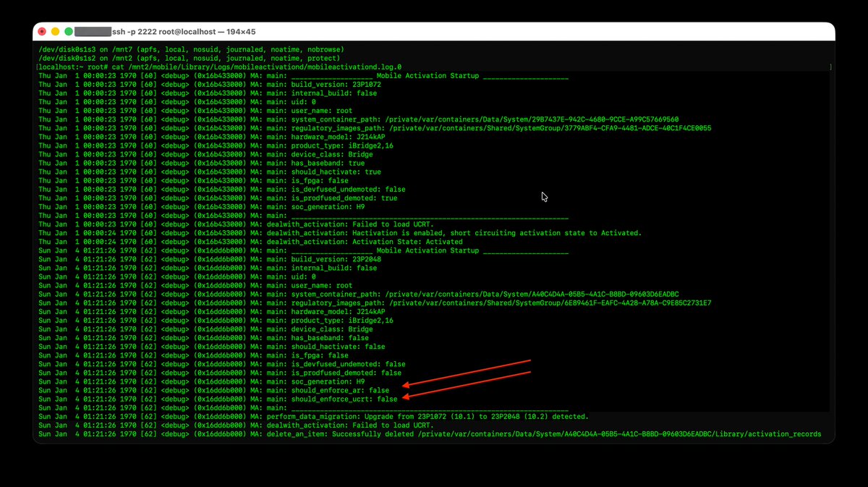Click system_container_path starting with A40C4D4A
The height and width of the screenshot is (487, 868).
pyautogui.click(x=485, y=295)
